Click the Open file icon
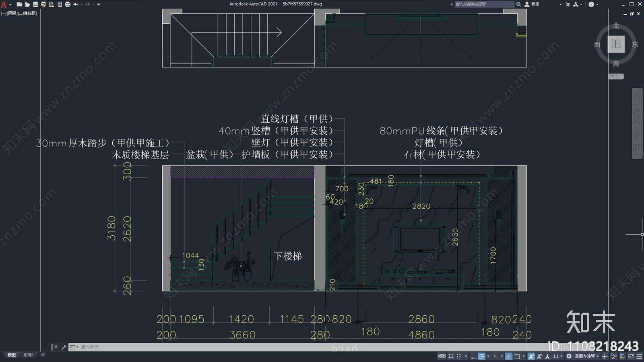 tap(27, 4)
